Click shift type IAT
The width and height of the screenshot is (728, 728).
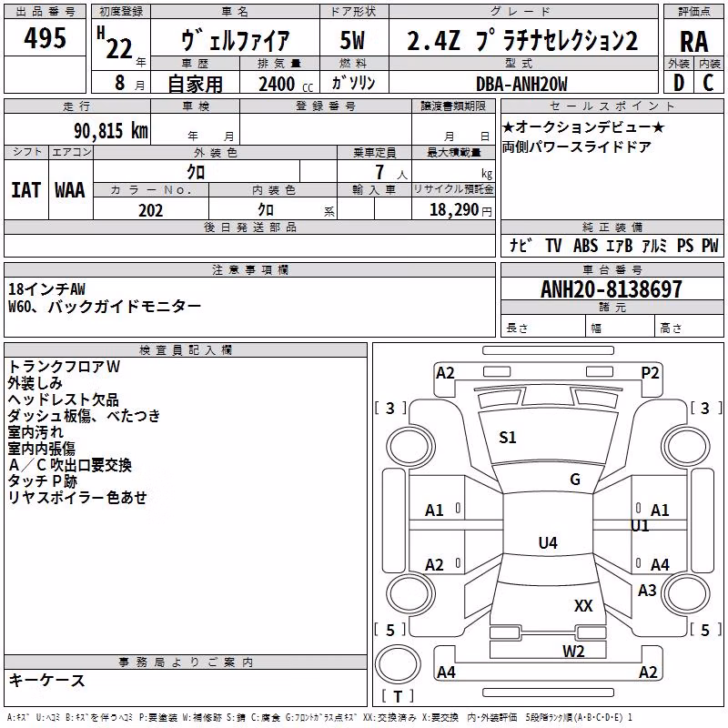pos(26,190)
